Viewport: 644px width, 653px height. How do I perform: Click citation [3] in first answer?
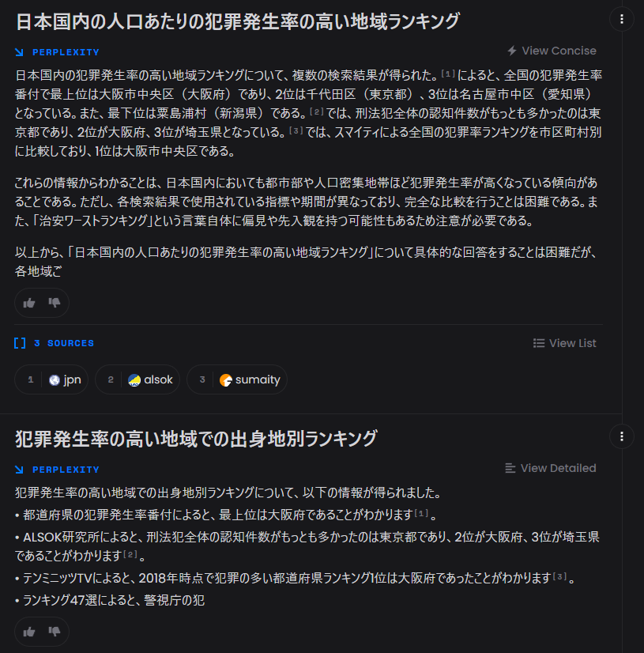point(296,130)
